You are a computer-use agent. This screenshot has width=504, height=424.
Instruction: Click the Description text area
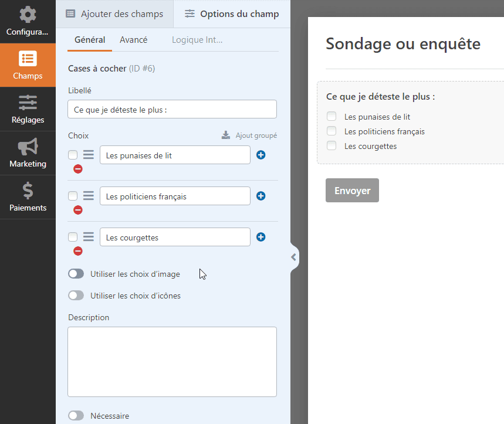click(x=172, y=362)
